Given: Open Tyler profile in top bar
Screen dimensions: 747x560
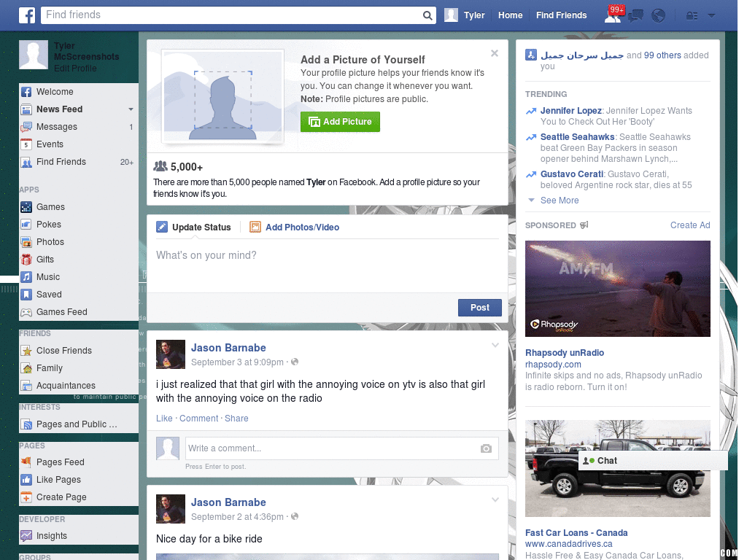Looking at the screenshot, I should click(465, 15).
